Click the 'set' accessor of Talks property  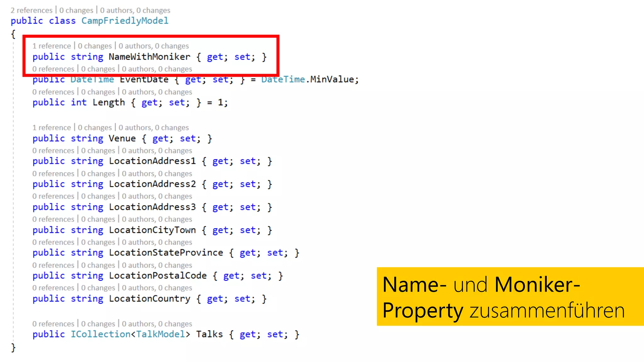(x=275, y=334)
